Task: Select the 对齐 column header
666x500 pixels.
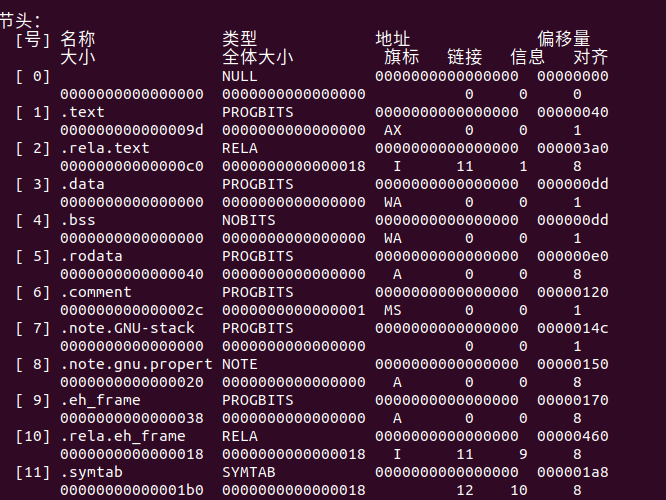Action: 590,57
